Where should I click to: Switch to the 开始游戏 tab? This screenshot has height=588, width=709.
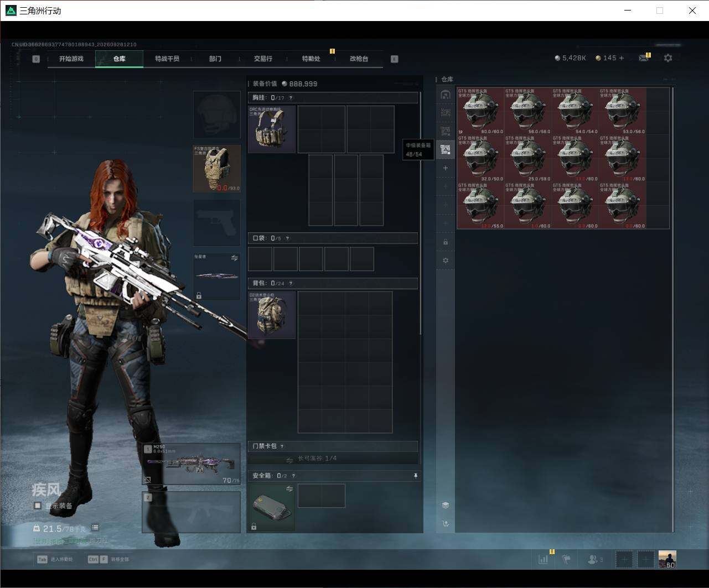tap(71, 59)
